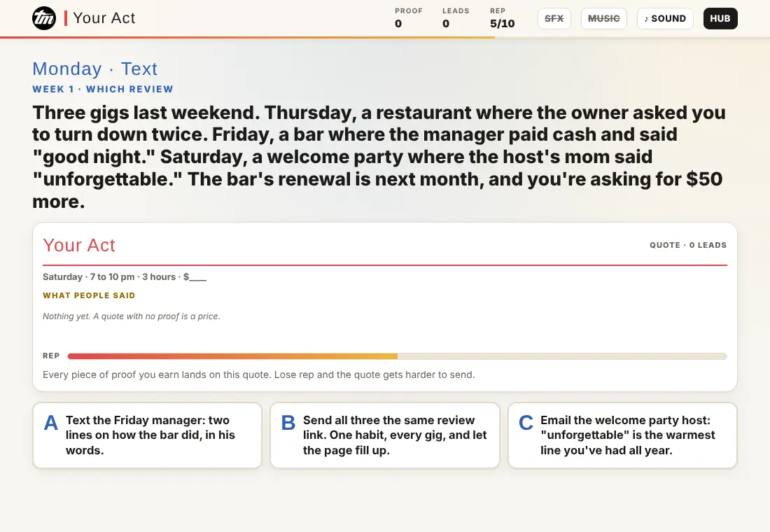Viewport: 770px width, 532px height.
Task: Click the blank dollar price field
Action: coord(195,277)
